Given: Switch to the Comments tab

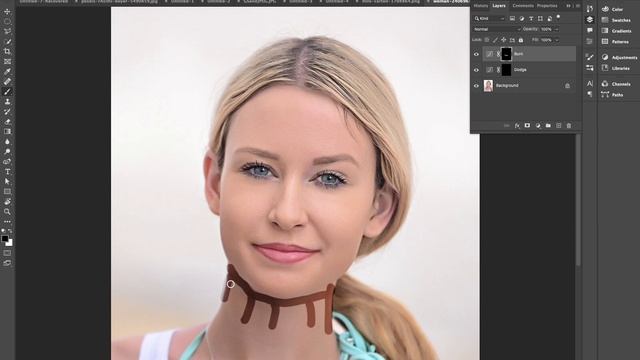Looking at the screenshot, I should (x=523, y=6).
